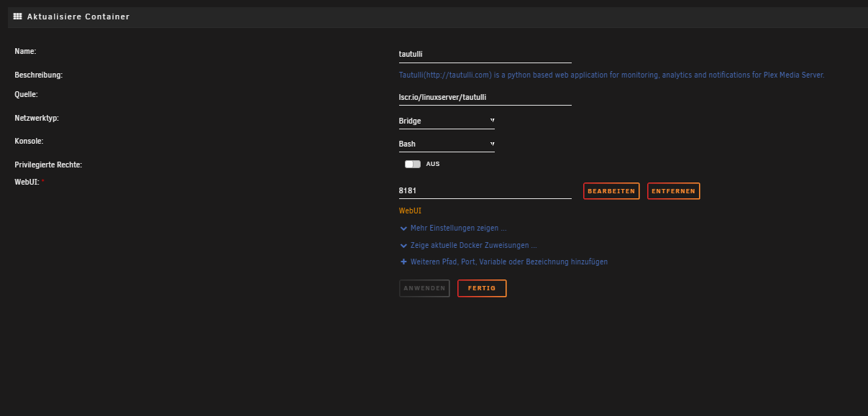This screenshot has width=868, height=416.
Task: Open the Netzwerktyp Bridge dropdown
Action: tap(447, 121)
